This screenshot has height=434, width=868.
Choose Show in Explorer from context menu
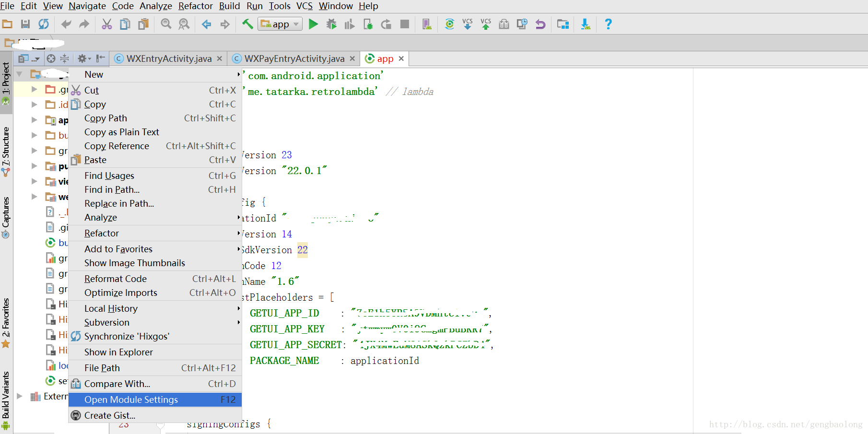pos(155,352)
